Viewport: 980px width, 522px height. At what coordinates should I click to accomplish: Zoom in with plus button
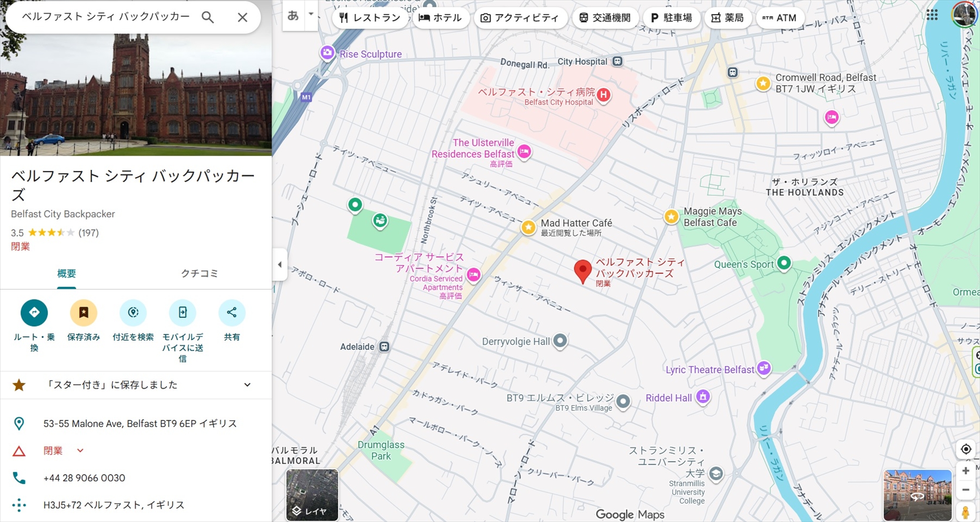click(966, 471)
